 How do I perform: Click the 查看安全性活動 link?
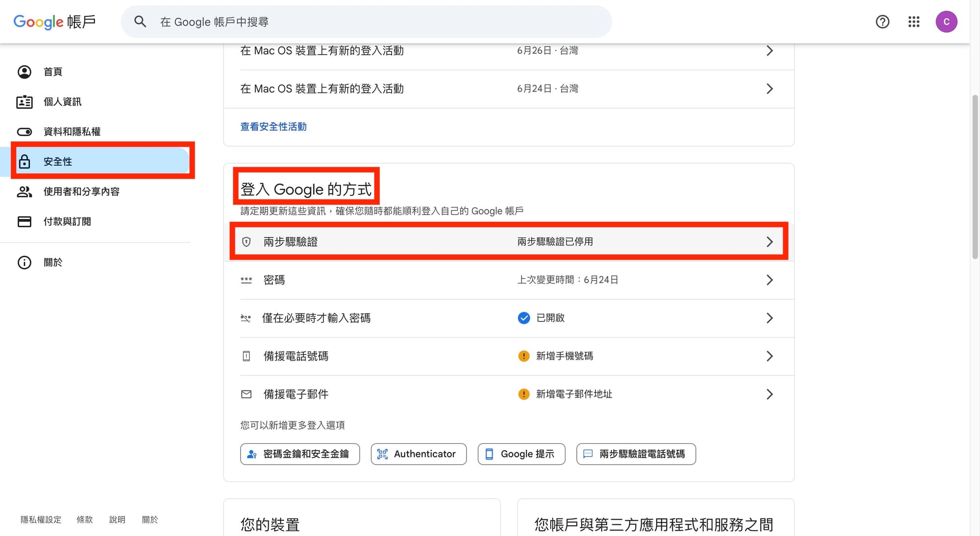tap(273, 127)
